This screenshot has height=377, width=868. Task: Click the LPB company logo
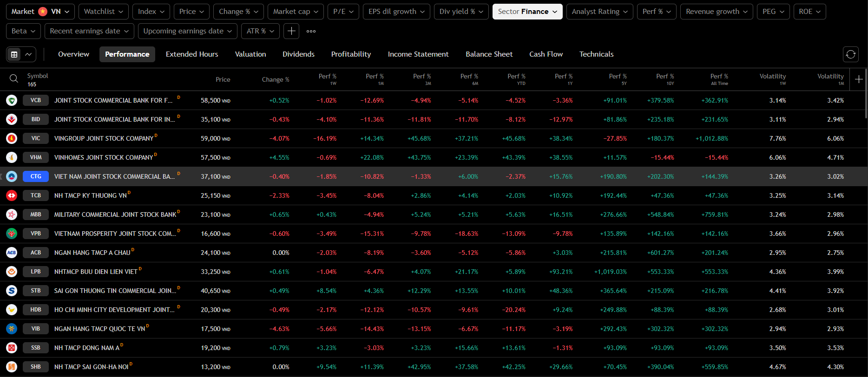pos(12,272)
